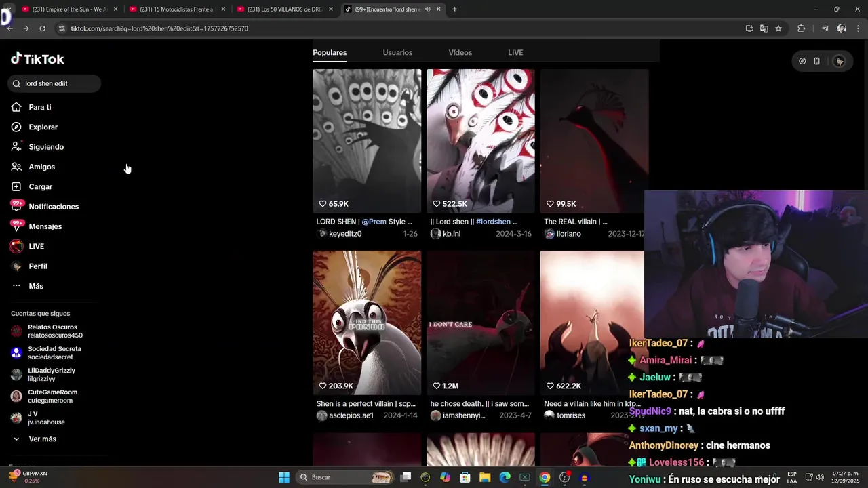Select the Populares tab
The height and width of the screenshot is (488, 868).
pyautogui.click(x=330, y=53)
